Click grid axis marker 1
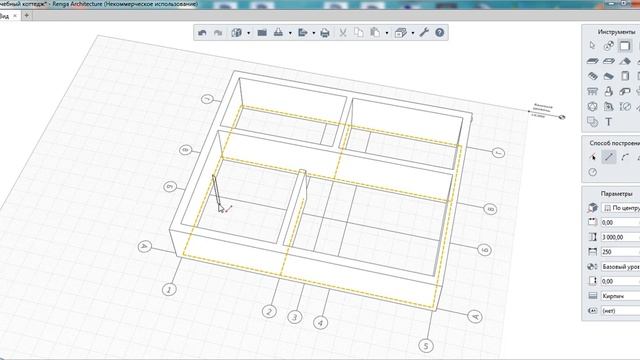 coord(169,290)
